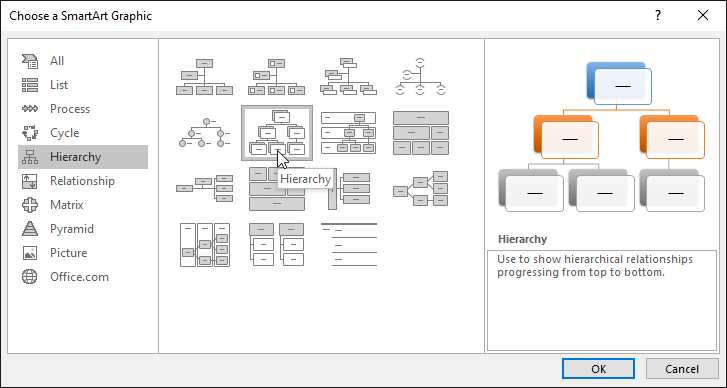This screenshot has height=388, width=727.
Task: Confirm selection with the OK button
Action: point(598,369)
